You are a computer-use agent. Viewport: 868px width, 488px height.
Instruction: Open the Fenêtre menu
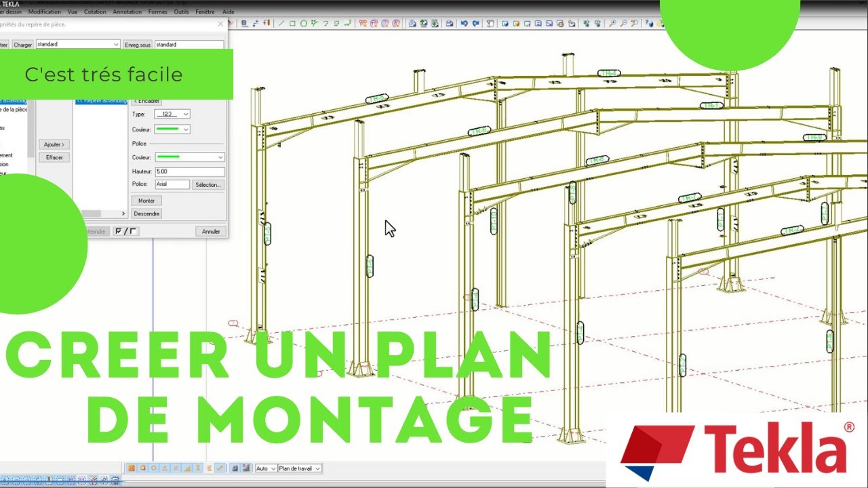(206, 12)
